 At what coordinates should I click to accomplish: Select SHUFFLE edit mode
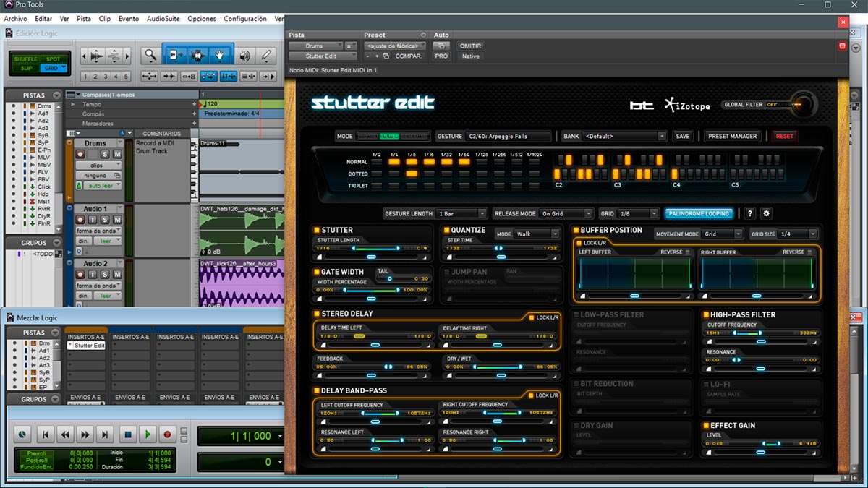[27, 58]
